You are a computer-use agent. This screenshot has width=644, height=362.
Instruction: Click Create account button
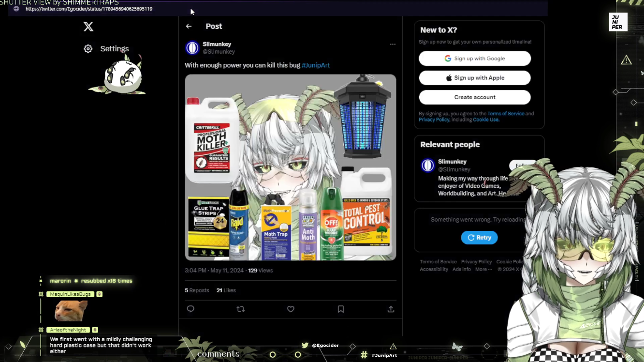click(x=475, y=97)
